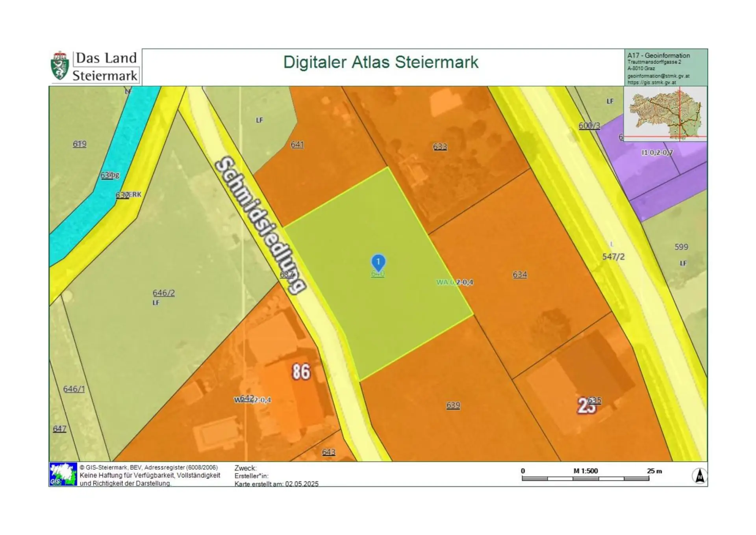Click the Steiermark overview minimap thumbnail
The height and width of the screenshot is (535, 756).
pos(665,114)
